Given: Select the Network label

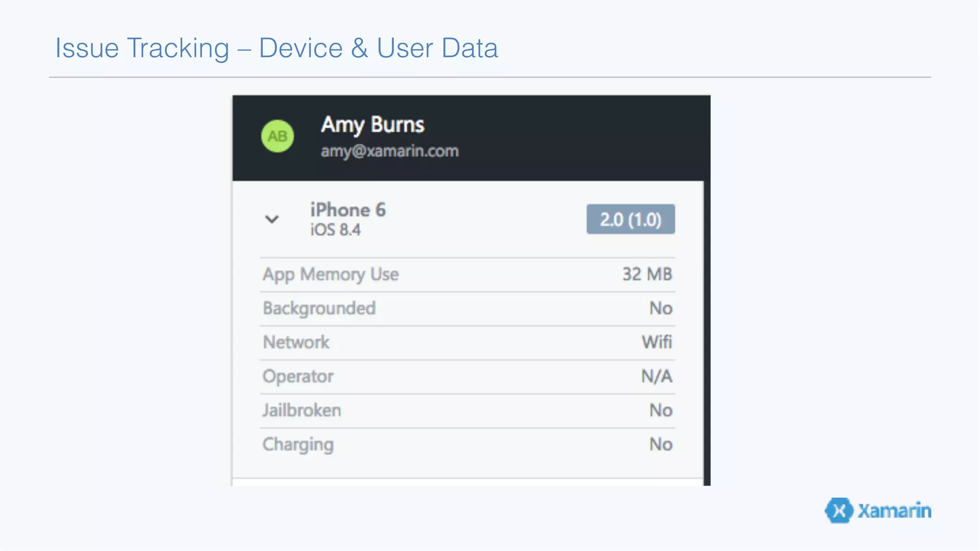Looking at the screenshot, I should pyautogui.click(x=296, y=342).
